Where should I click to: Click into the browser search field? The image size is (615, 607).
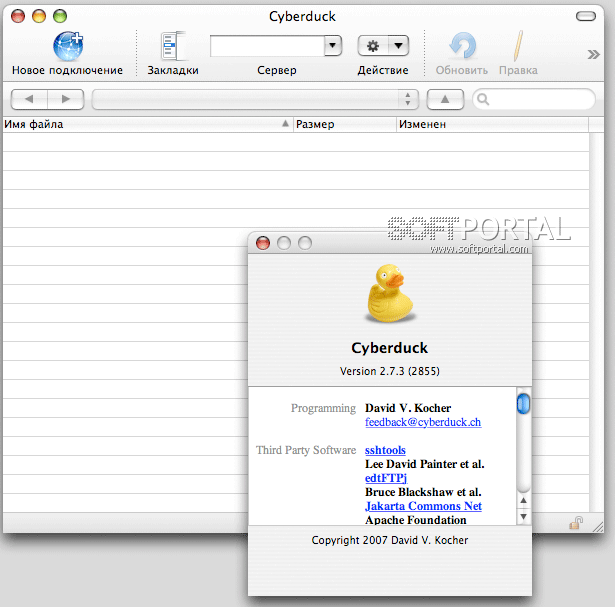coord(534,99)
